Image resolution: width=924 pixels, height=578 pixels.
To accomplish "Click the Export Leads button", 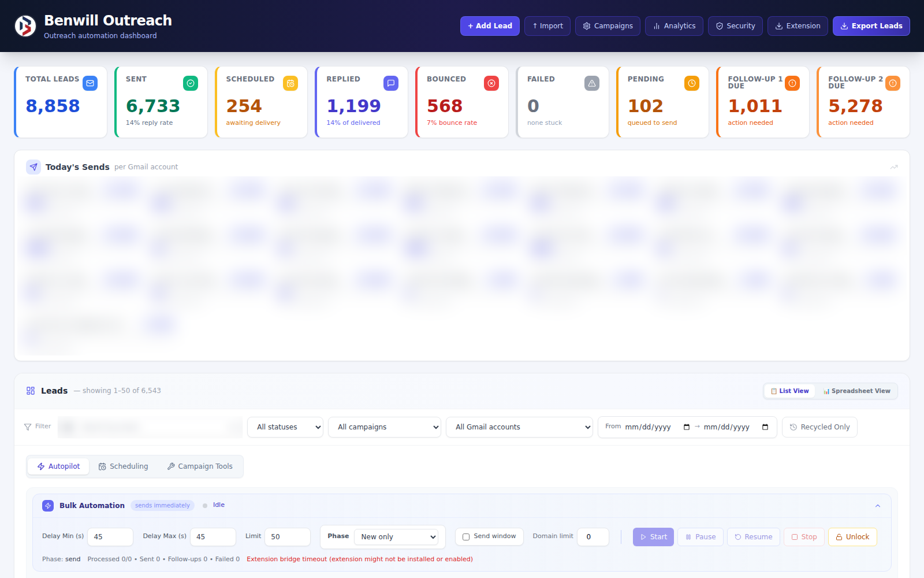I will click(871, 26).
